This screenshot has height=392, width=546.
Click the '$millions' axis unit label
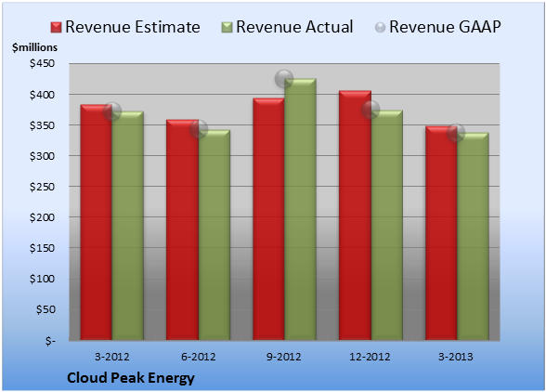coord(34,47)
